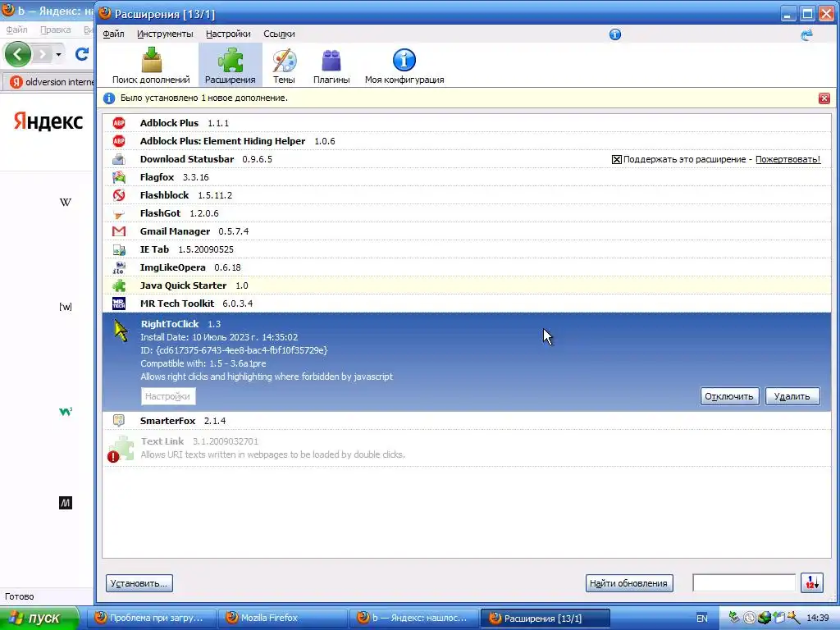Disable RightToClick with Отключить button
The image size is (840, 630).
[729, 396]
